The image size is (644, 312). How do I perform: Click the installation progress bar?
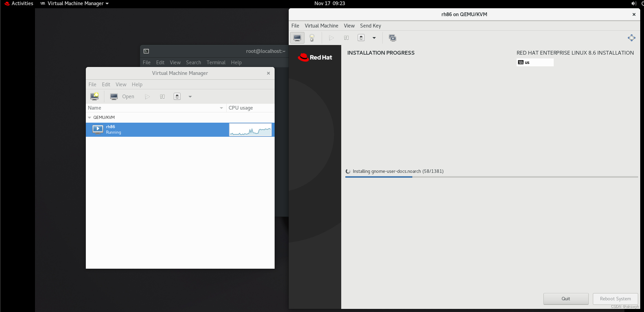492,177
